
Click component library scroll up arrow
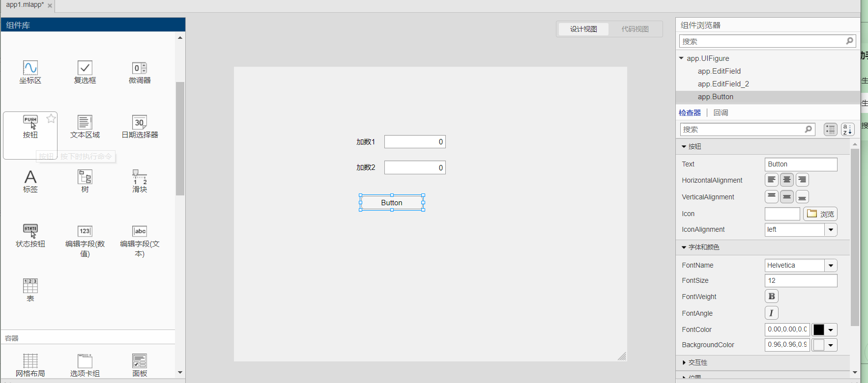click(180, 37)
